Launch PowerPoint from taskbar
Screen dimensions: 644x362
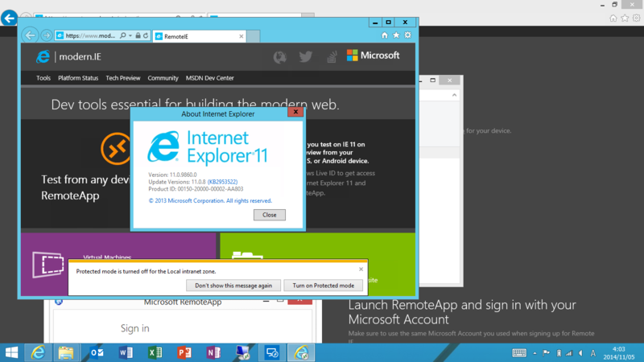[x=184, y=352]
